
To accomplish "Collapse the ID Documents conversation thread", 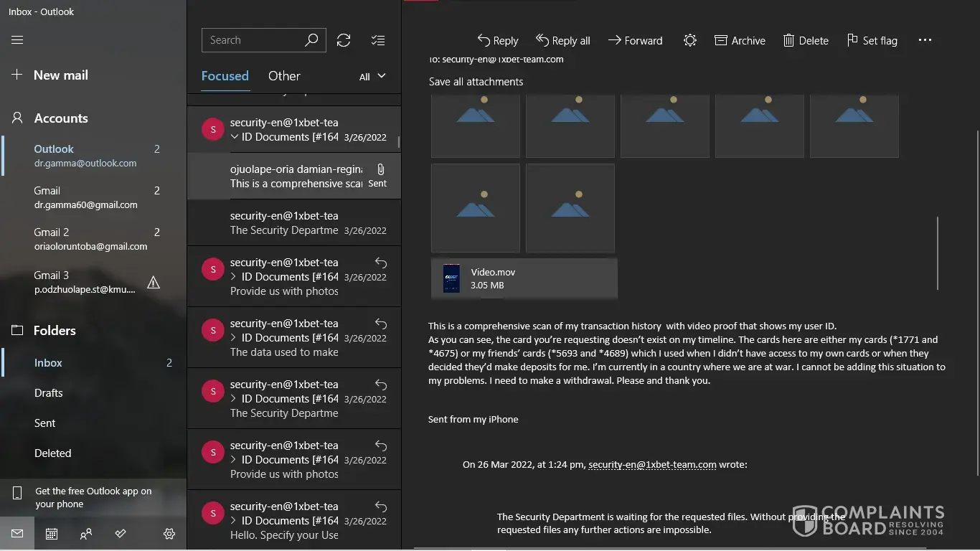I will [235, 137].
